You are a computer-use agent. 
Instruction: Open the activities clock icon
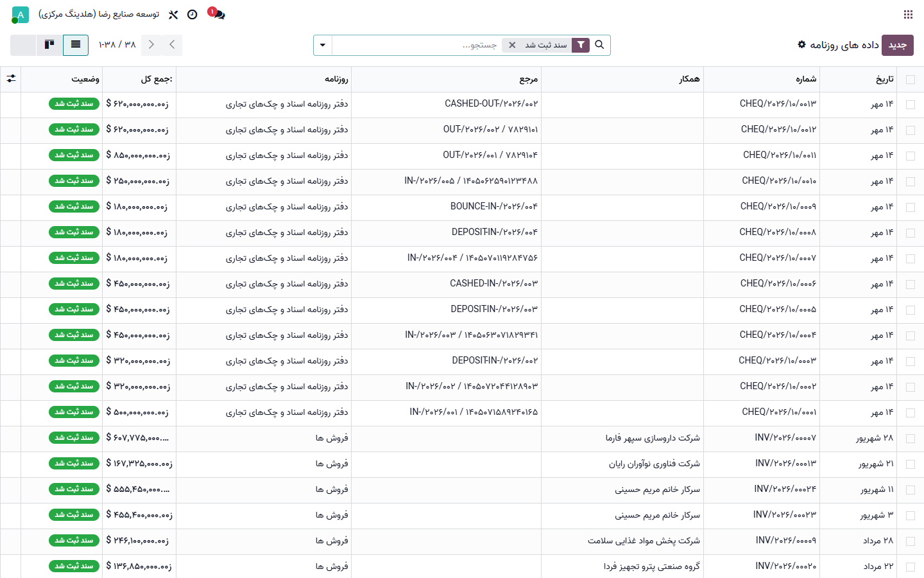(192, 14)
